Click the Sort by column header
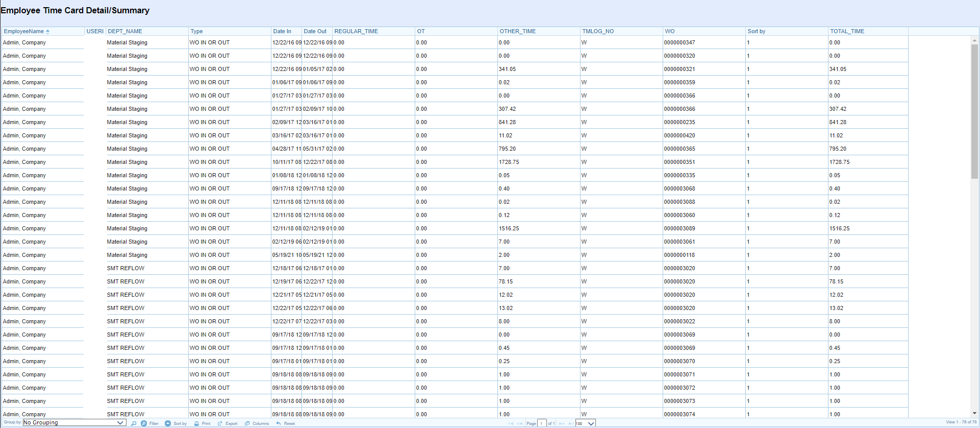Image resolution: width=980 pixels, height=428 pixels. (x=787, y=31)
